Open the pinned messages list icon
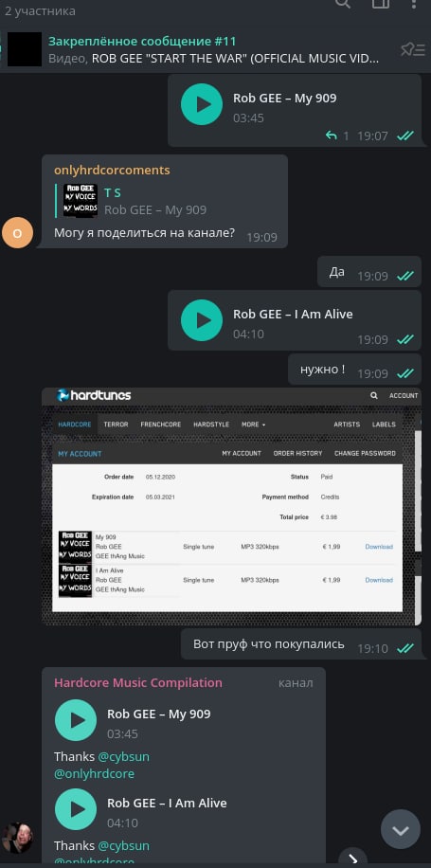This screenshot has height=868, width=431. [x=412, y=50]
